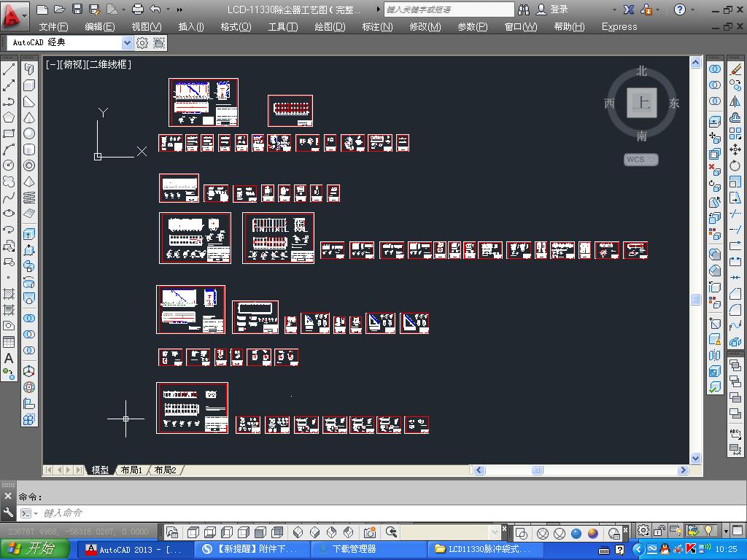Click the Hatch tool icon
747x560 pixels.
tap(9, 294)
